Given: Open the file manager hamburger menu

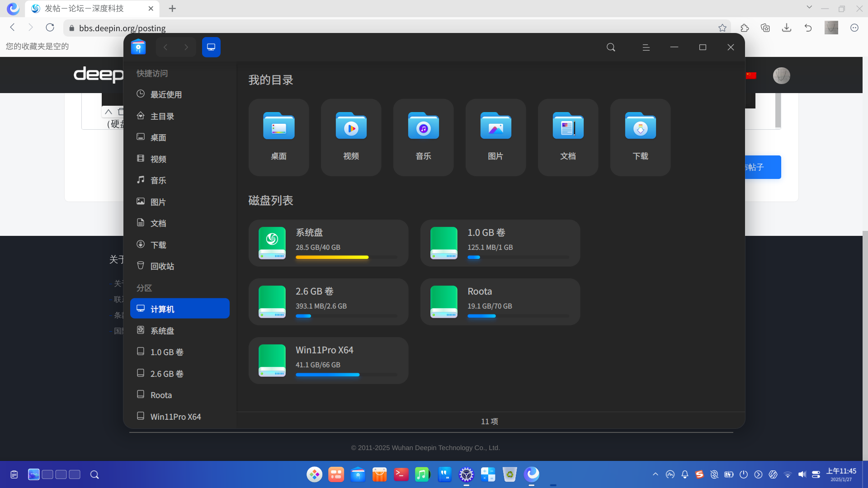Looking at the screenshot, I should pyautogui.click(x=646, y=47).
